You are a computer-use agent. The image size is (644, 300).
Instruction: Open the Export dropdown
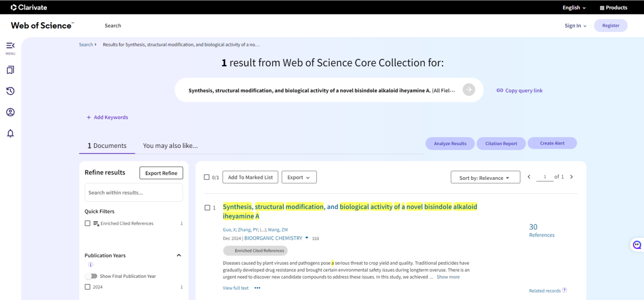[299, 177]
